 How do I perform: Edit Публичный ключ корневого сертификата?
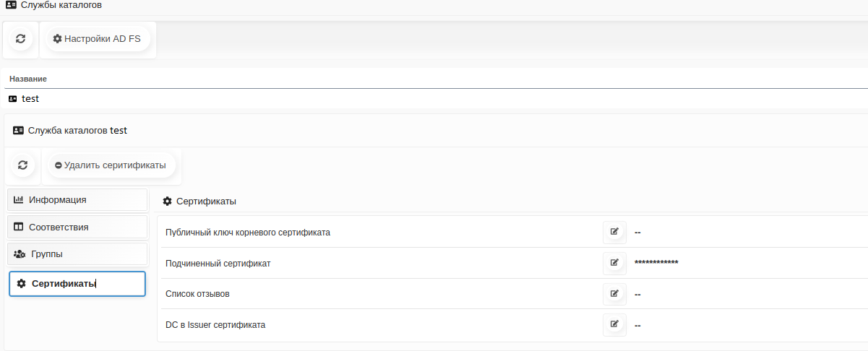(614, 232)
